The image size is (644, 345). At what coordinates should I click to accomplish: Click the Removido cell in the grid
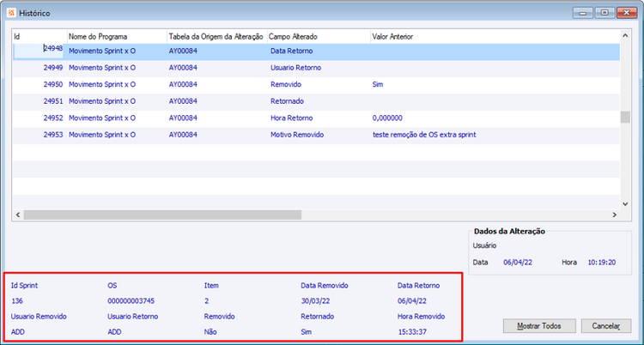tap(286, 84)
